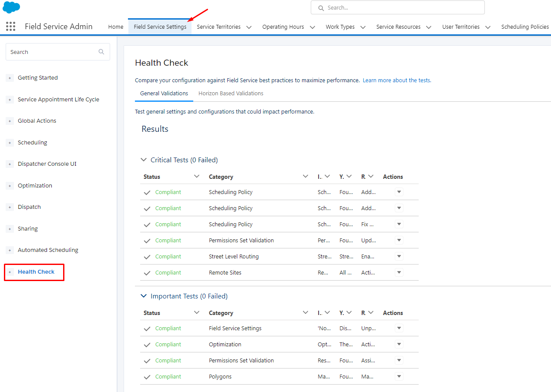The image size is (551, 392).
Task: Collapse the Critical Tests section chevron
Action: [144, 160]
